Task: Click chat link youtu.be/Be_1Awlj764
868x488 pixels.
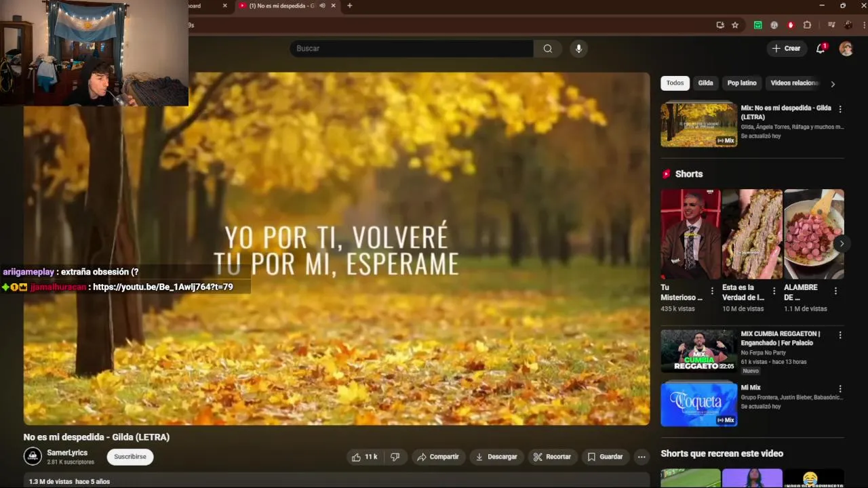Action: (163, 287)
